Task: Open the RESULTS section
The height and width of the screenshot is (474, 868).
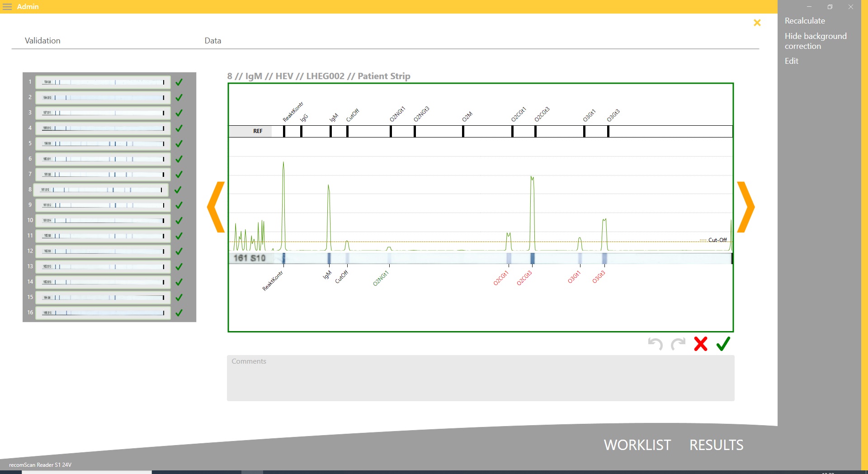Action: pos(716,445)
